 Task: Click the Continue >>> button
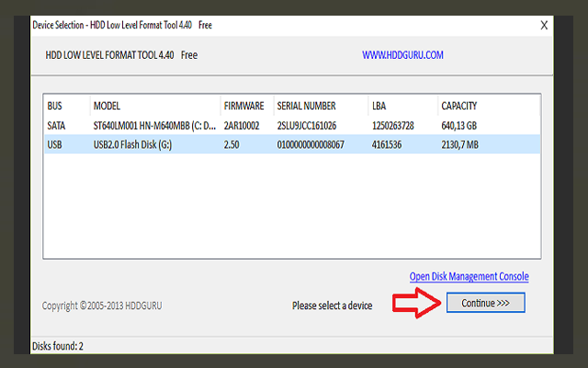tap(485, 303)
